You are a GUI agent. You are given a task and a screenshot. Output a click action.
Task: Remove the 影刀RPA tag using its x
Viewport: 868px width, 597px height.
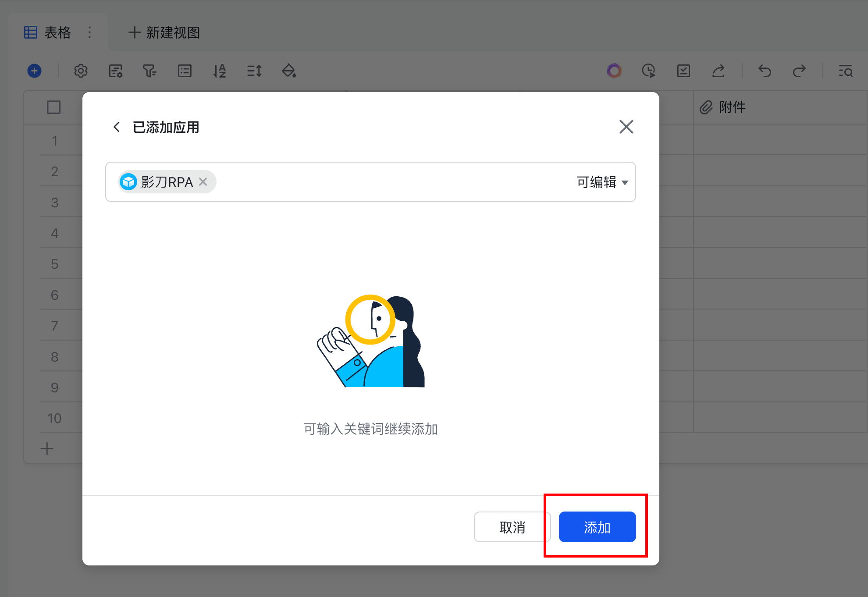pos(203,181)
